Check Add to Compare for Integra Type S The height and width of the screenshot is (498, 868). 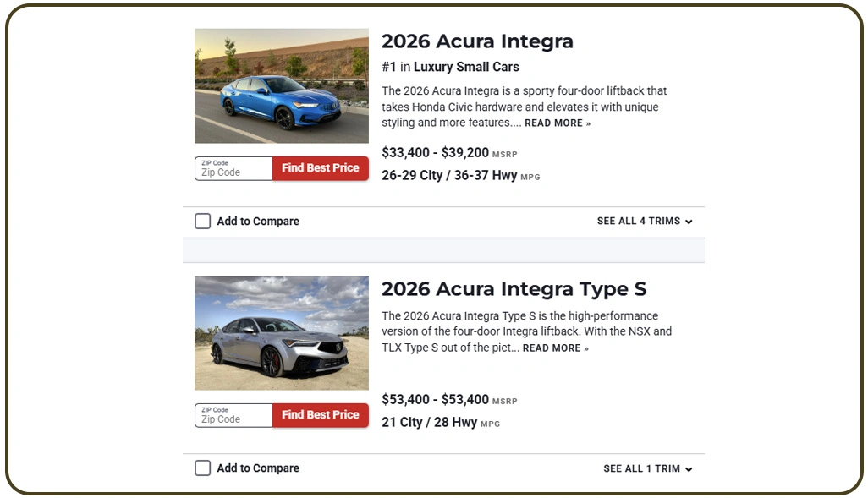tap(202, 468)
